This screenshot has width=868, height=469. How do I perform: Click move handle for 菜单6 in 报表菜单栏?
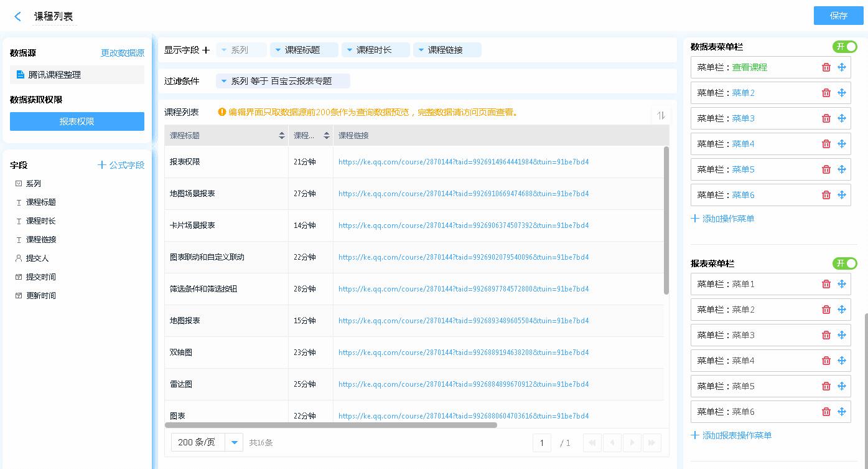coord(842,412)
